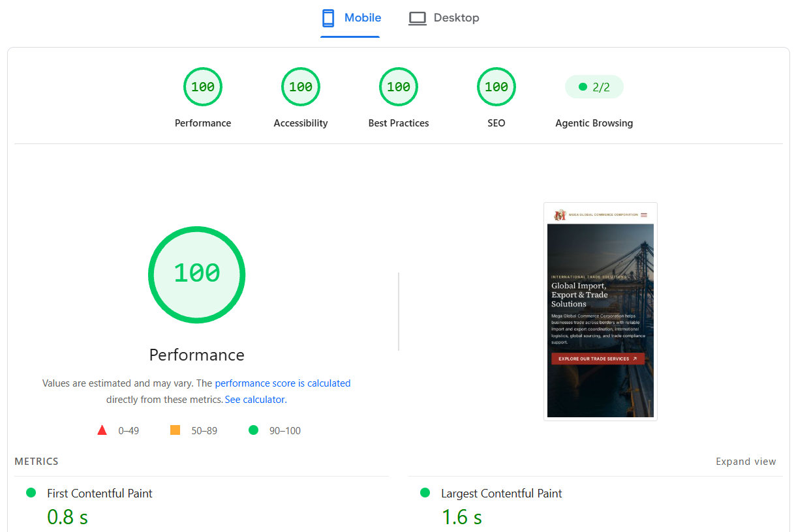Click the large 100 performance gauge
794x532 pixels.
[x=197, y=274]
